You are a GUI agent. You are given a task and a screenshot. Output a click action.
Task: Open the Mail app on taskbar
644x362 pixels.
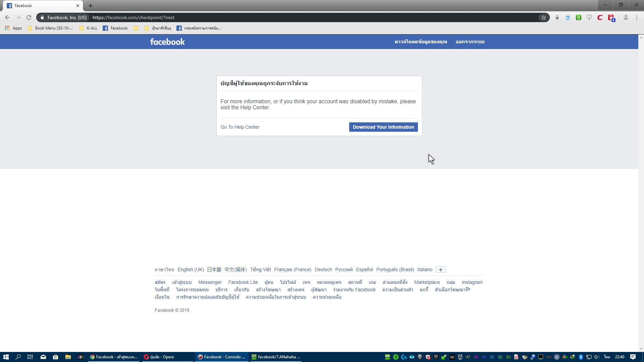coord(43,357)
